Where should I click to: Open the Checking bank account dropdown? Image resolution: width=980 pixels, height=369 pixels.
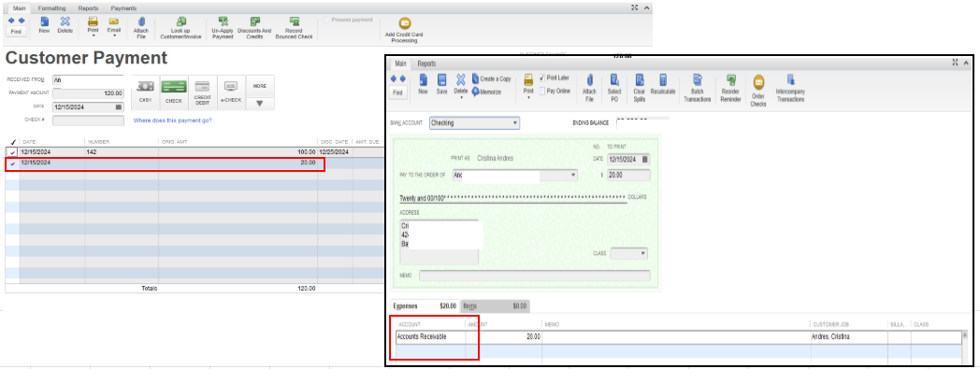515,123
